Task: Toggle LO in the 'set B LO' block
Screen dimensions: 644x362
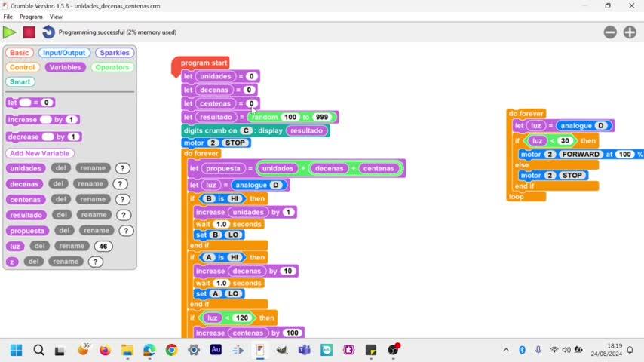Action: 233,235
